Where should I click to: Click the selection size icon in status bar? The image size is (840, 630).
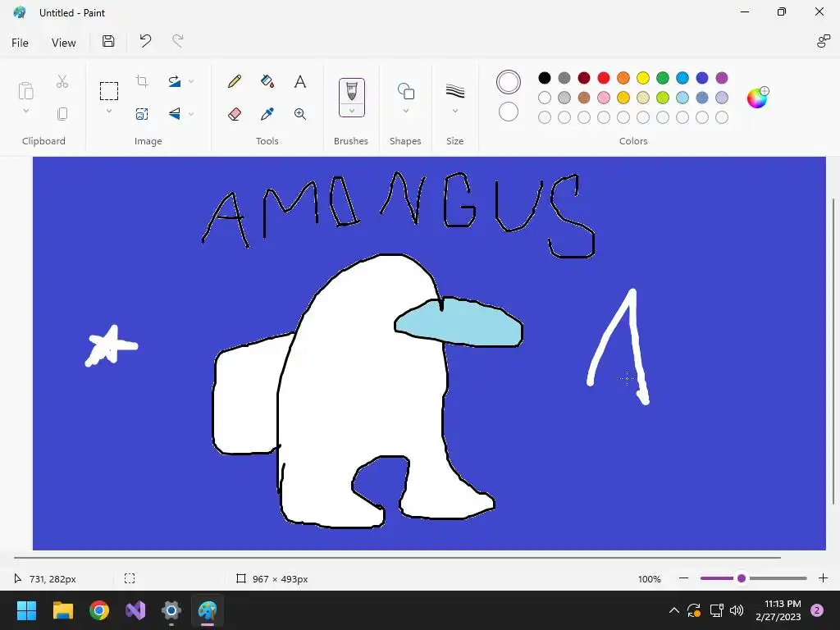click(130, 578)
